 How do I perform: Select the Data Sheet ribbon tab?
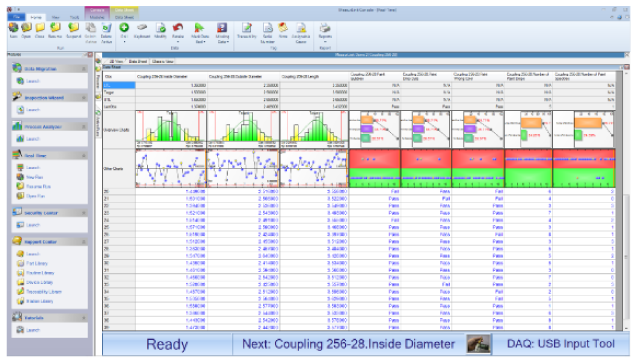(x=125, y=17)
